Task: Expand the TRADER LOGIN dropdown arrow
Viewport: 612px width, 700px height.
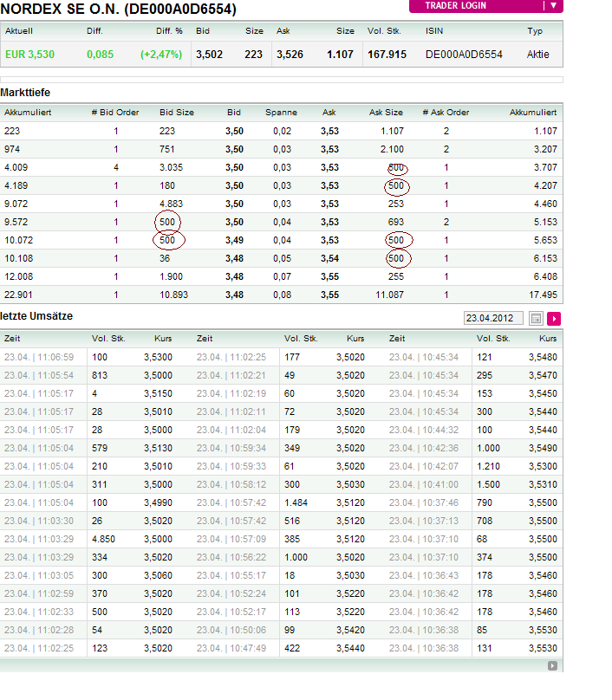Action: tap(553, 5)
